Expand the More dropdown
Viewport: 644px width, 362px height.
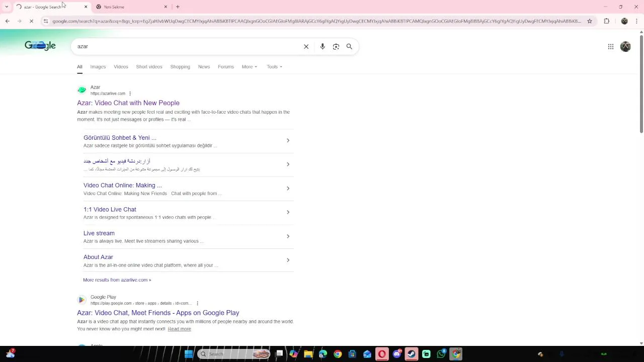250,66
